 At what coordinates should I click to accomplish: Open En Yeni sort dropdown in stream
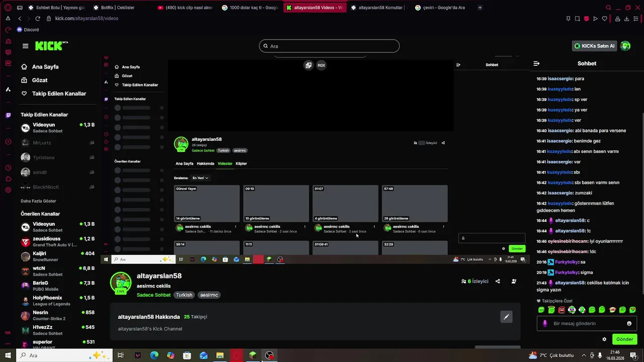(200, 178)
